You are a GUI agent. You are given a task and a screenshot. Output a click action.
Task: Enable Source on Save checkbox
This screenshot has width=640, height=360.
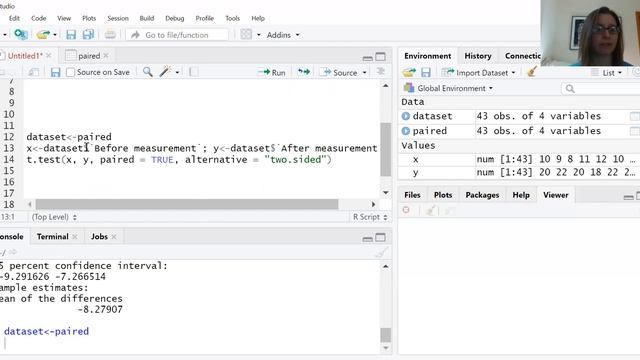(x=70, y=72)
